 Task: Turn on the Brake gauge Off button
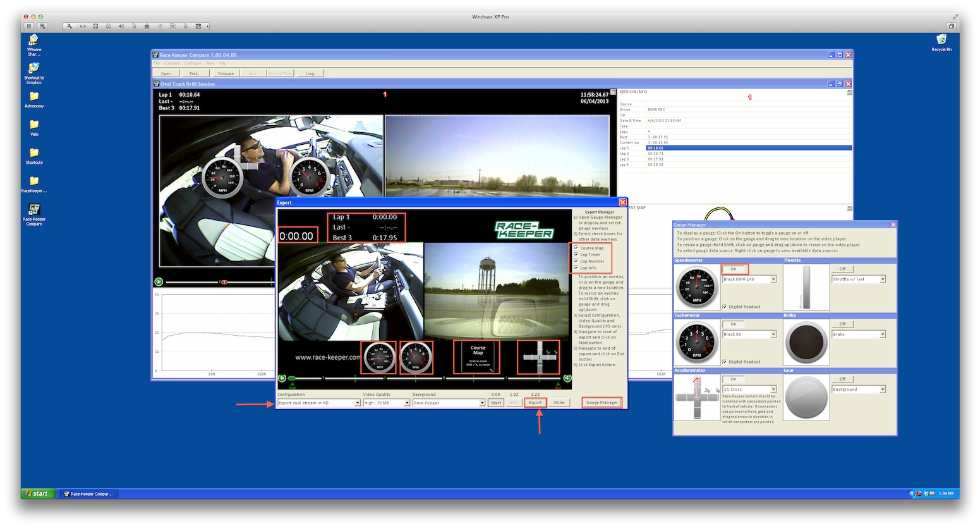(x=843, y=324)
